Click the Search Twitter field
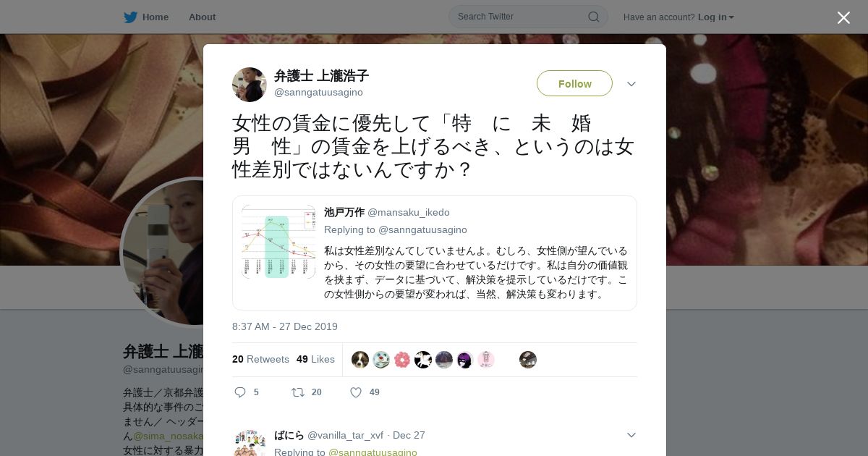The height and width of the screenshot is (456, 868). click(x=528, y=17)
